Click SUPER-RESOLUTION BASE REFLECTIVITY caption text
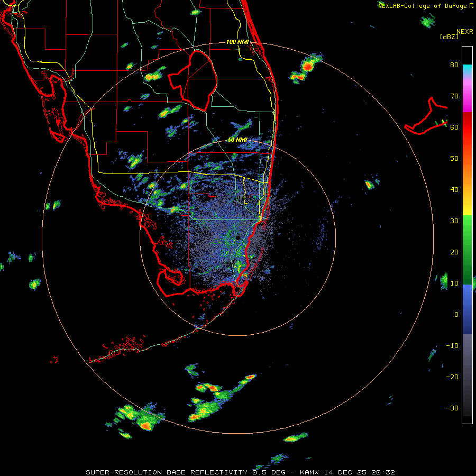The image size is (476, 476). tap(167, 472)
